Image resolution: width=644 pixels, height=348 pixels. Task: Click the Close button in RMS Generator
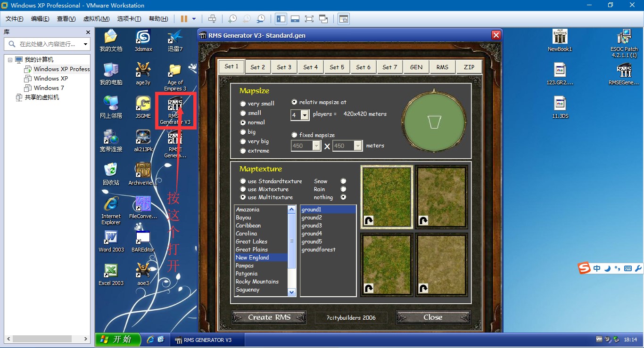pyautogui.click(x=433, y=317)
